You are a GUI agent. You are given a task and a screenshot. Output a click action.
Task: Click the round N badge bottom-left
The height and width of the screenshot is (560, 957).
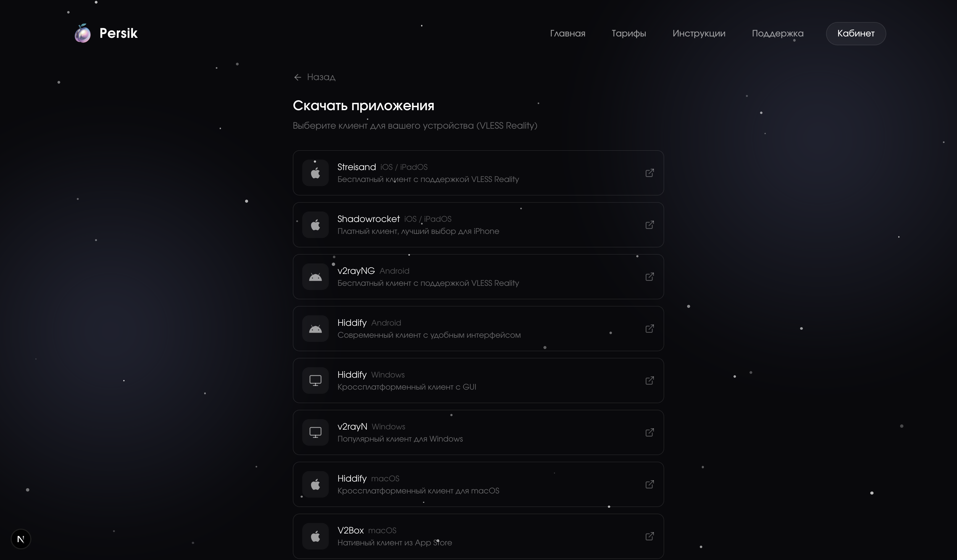(21, 539)
